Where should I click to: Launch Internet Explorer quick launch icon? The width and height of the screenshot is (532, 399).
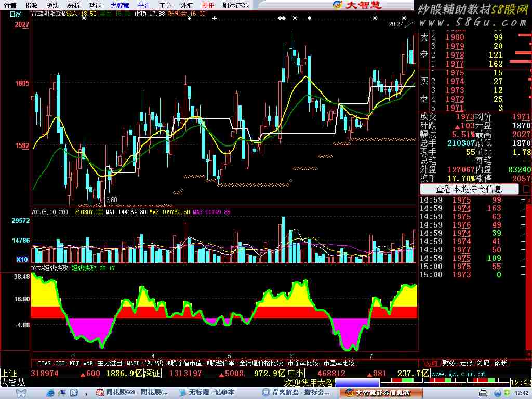click(51, 393)
